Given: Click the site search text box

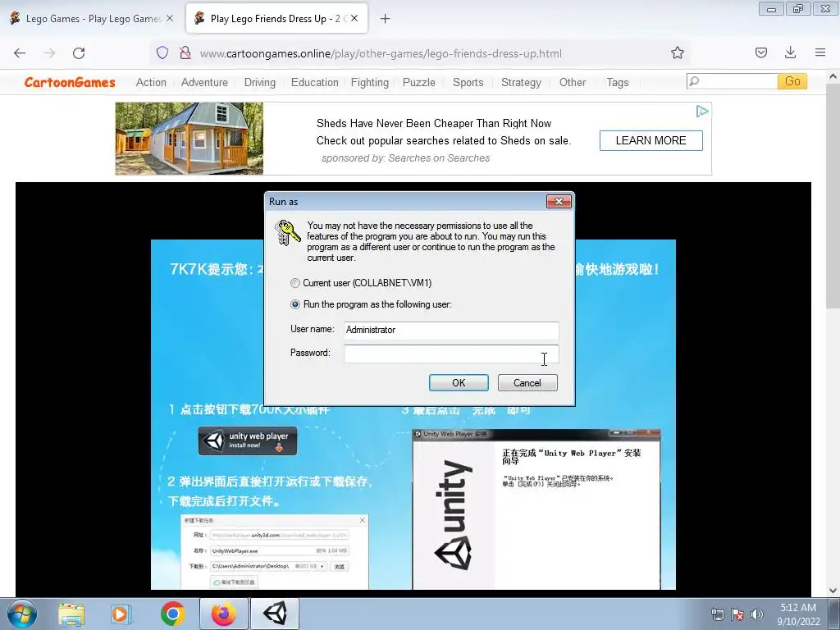Looking at the screenshot, I should (733, 81).
